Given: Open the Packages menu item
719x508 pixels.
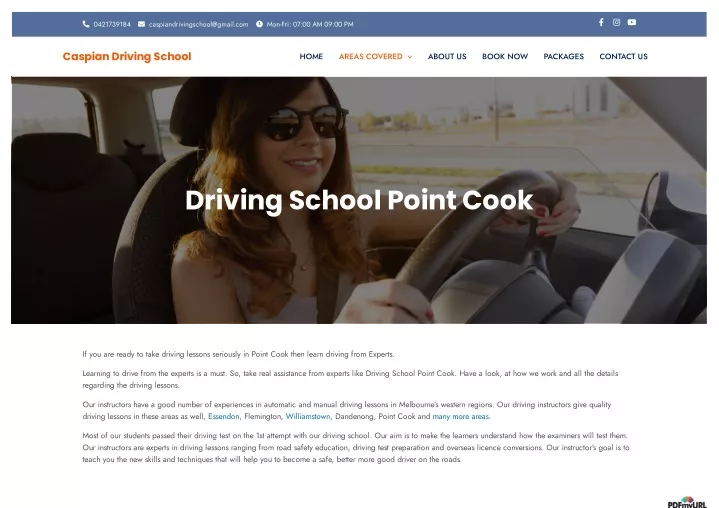Looking at the screenshot, I should [564, 56].
